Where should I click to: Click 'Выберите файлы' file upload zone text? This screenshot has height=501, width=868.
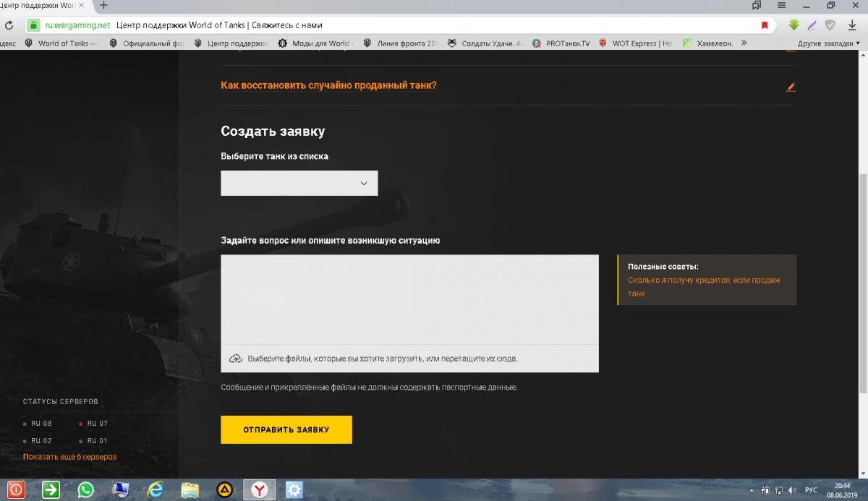click(x=383, y=359)
